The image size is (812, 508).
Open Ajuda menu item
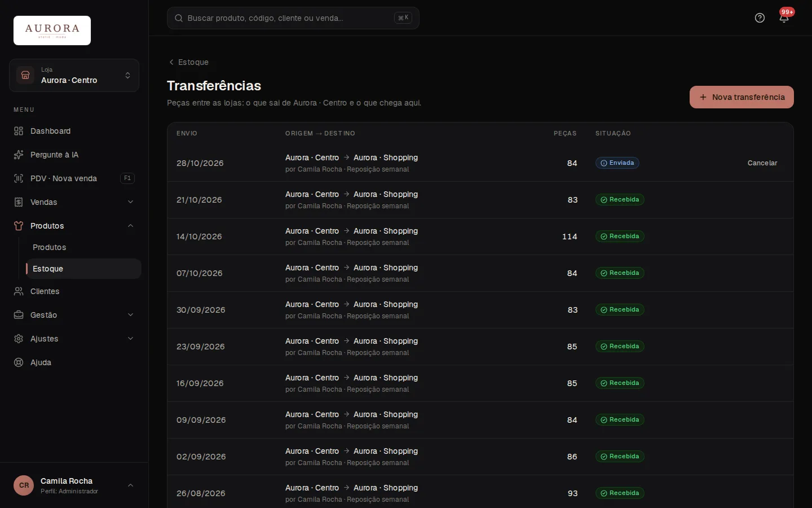pyautogui.click(x=74, y=362)
